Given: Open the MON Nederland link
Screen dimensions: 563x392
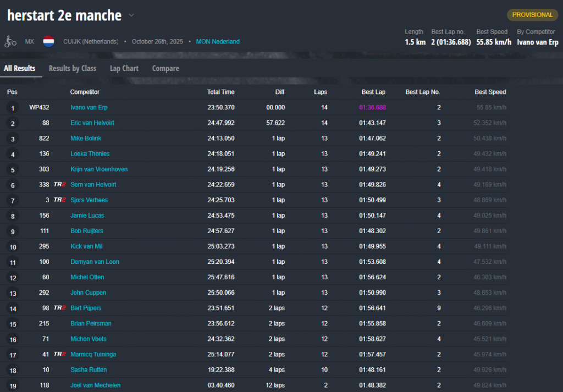Looking at the screenshot, I should [218, 42].
